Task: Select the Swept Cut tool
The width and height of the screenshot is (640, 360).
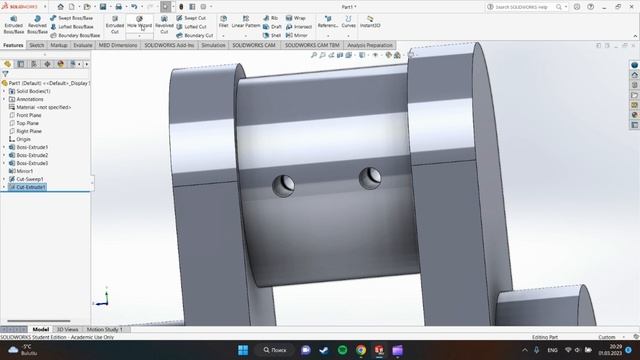Action: click(191, 18)
